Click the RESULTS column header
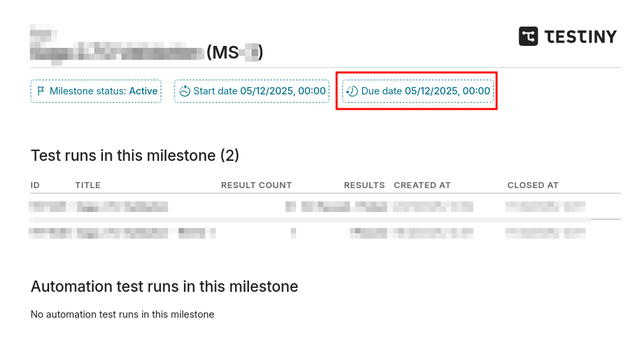This screenshot has width=644, height=345. click(x=364, y=185)
